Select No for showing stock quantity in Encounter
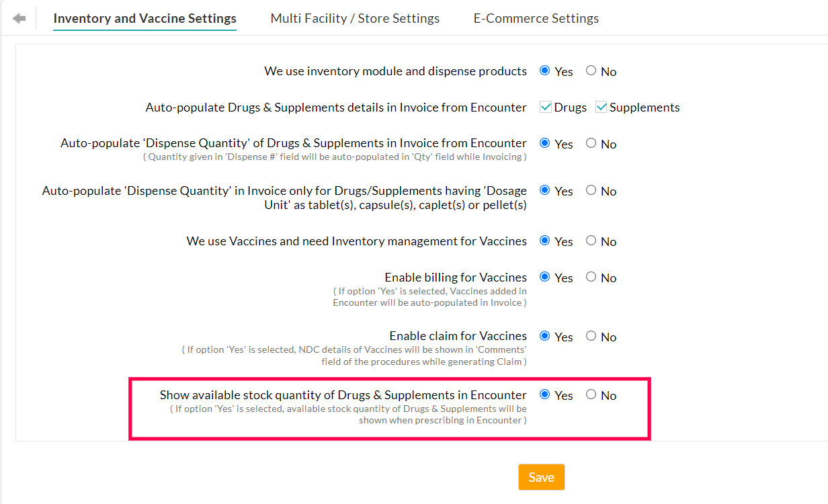 point(590,394)
